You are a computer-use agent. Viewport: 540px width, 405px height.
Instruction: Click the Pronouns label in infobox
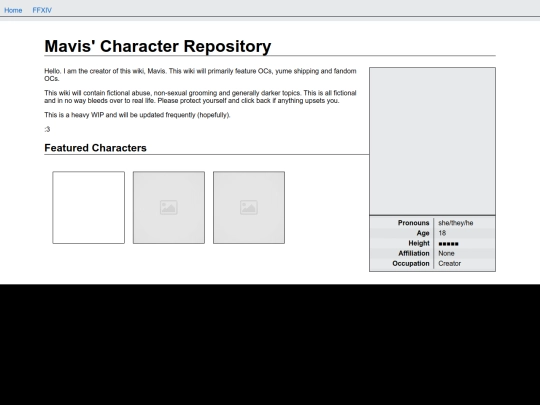coord(414,223)
